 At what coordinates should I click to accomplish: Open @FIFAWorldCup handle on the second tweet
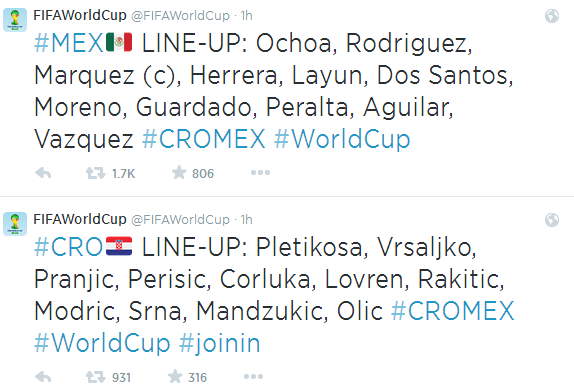[x=180, y=220]
